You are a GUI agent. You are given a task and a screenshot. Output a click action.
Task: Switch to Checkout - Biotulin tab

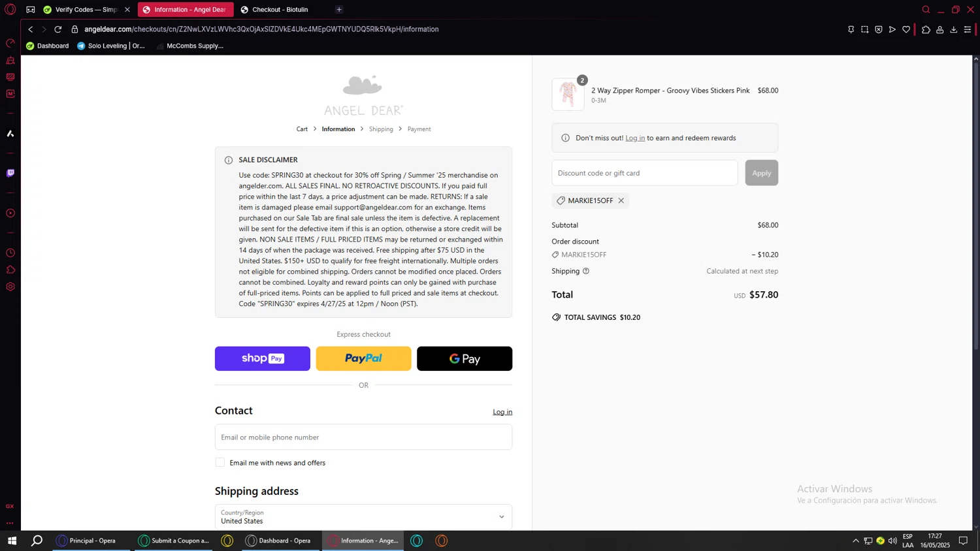point(280,10)
